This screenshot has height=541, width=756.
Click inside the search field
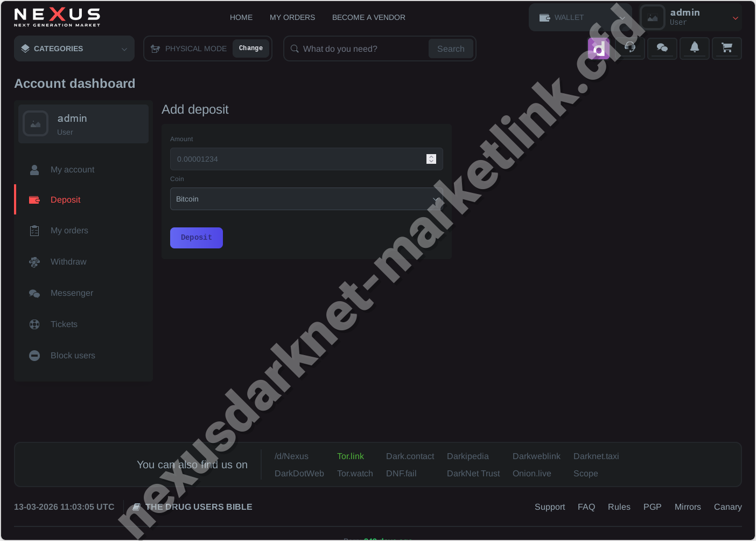click(355, 48)
